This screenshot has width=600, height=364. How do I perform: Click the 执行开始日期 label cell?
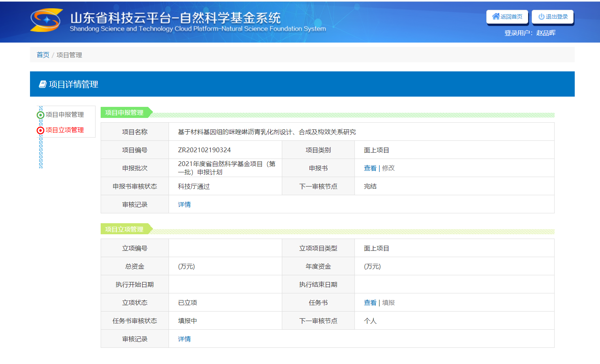(x=135, y=284)
